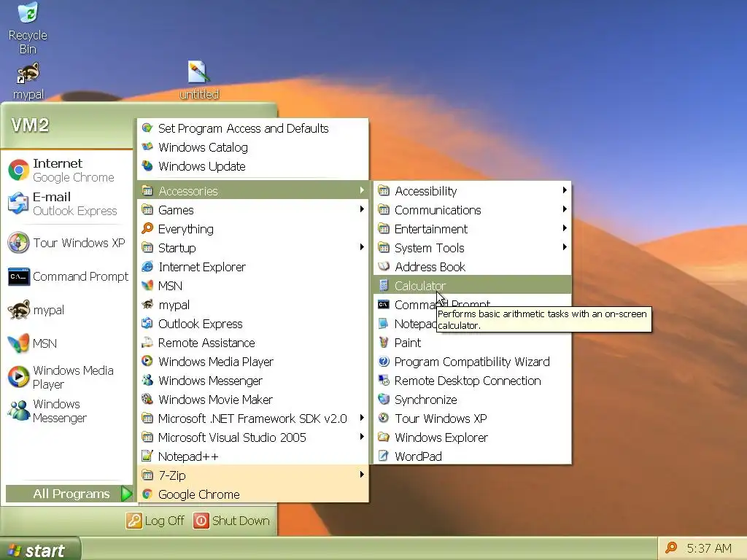Expand Microsoft .NET Framework SDK v2.0 folder
Screen dimensions: 747x560
[x=253, y=419]
